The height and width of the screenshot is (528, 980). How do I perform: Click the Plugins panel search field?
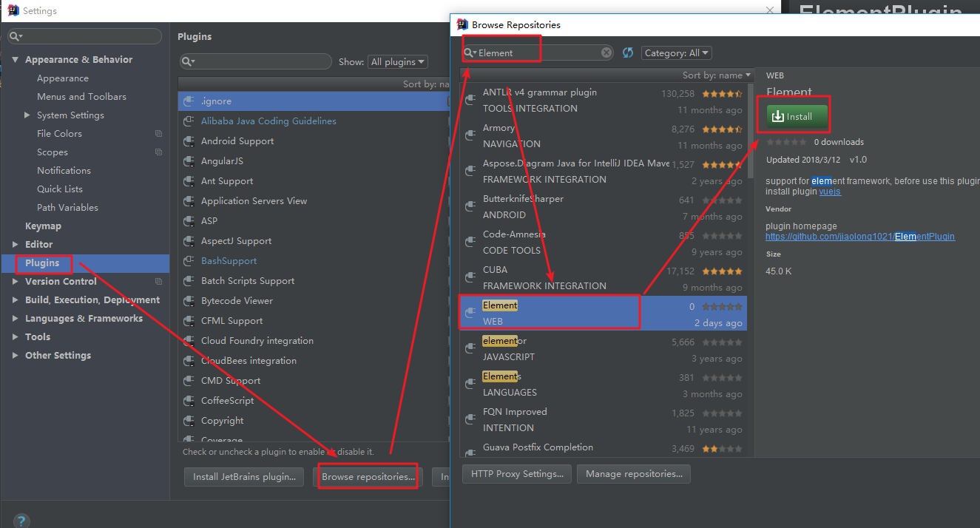tap(255, 61)
